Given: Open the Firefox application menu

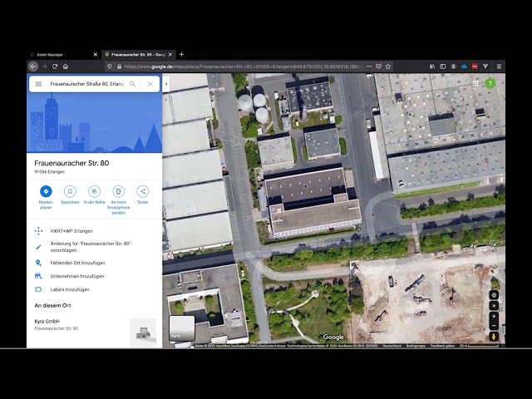Looking at the screenshot, I should point(499,66).
